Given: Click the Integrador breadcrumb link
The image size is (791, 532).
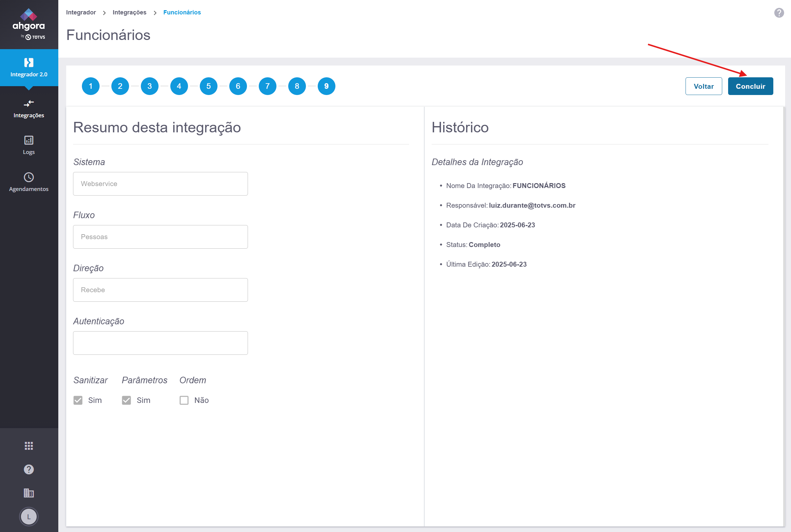Looking at the screenshot, I should [81, 12].
